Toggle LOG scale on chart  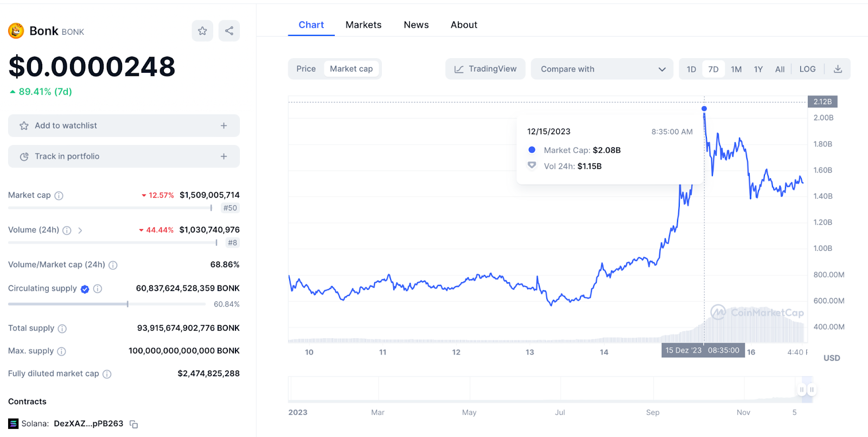tap(807, 69)
